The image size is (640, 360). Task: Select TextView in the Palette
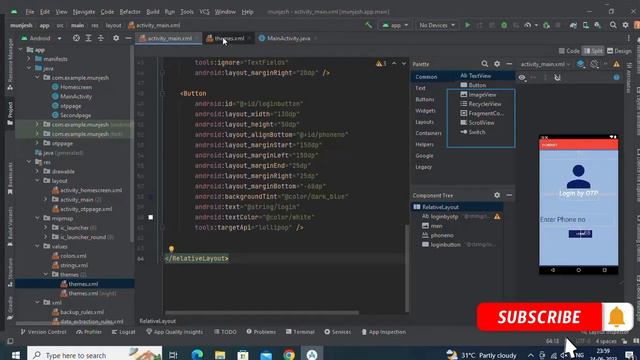pos(476,76)
